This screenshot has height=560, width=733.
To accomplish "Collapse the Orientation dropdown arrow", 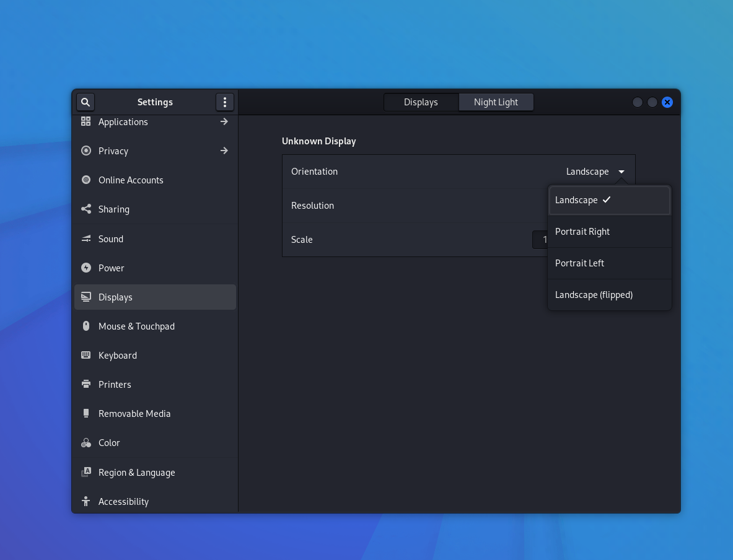I will (621, 172).
